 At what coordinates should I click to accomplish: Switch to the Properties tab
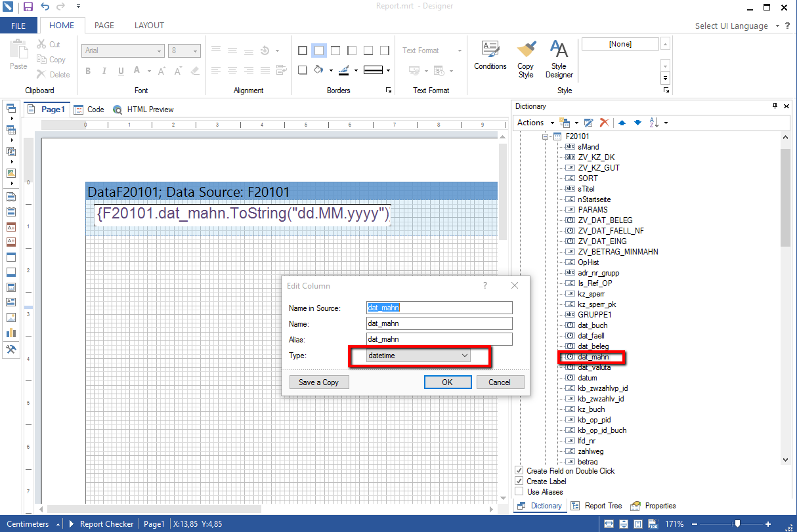tap(653, 506)
